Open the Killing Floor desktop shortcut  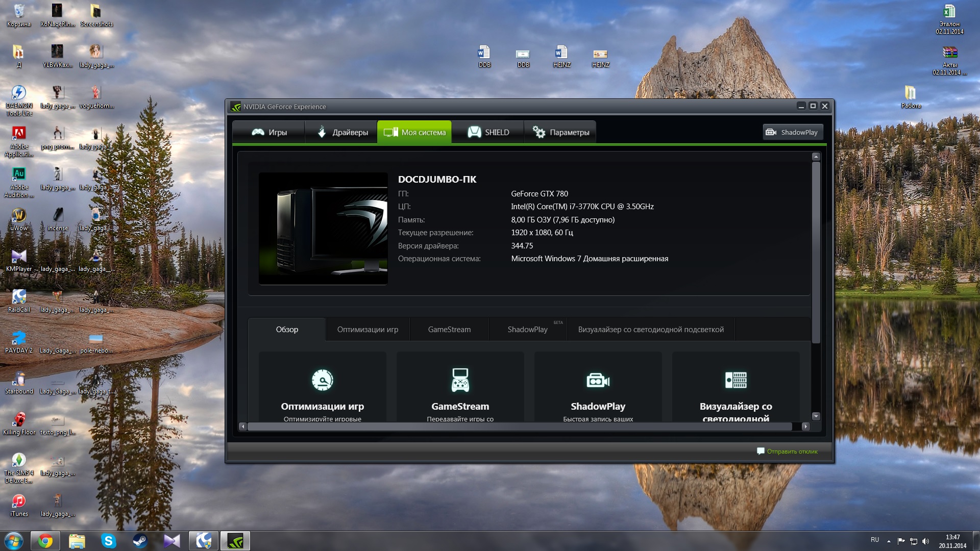point(19,423)
